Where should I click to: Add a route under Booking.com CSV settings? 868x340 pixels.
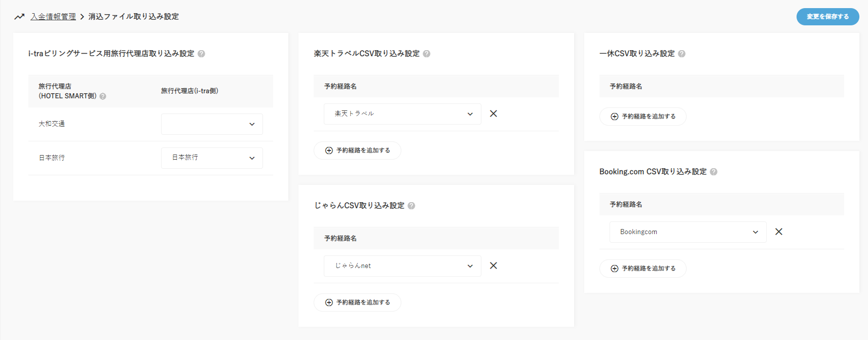(x=643, y=269)
